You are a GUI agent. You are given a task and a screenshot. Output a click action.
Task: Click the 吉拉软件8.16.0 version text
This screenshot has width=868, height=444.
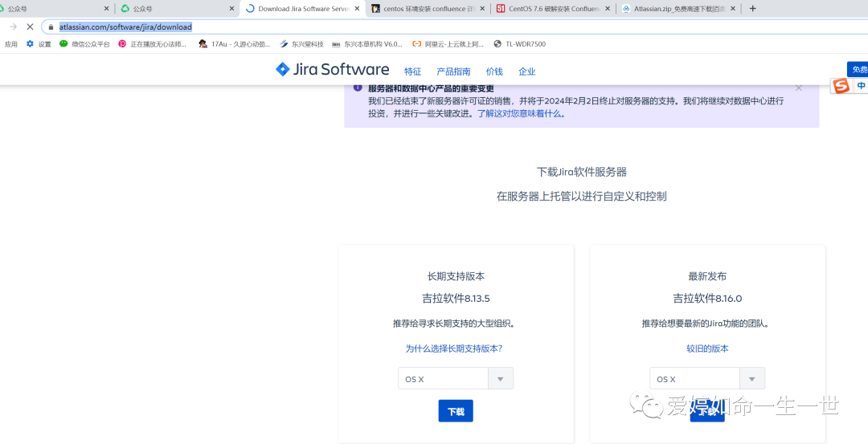click(707, 299)
